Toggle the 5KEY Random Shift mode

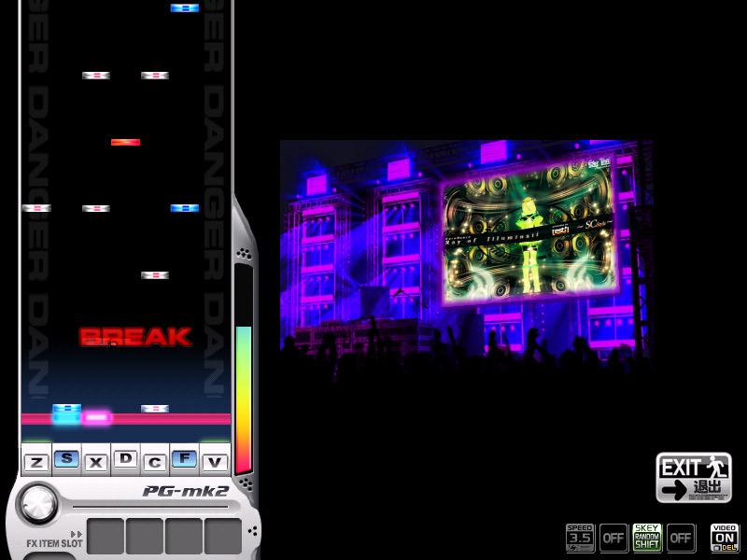pos(647,539)
